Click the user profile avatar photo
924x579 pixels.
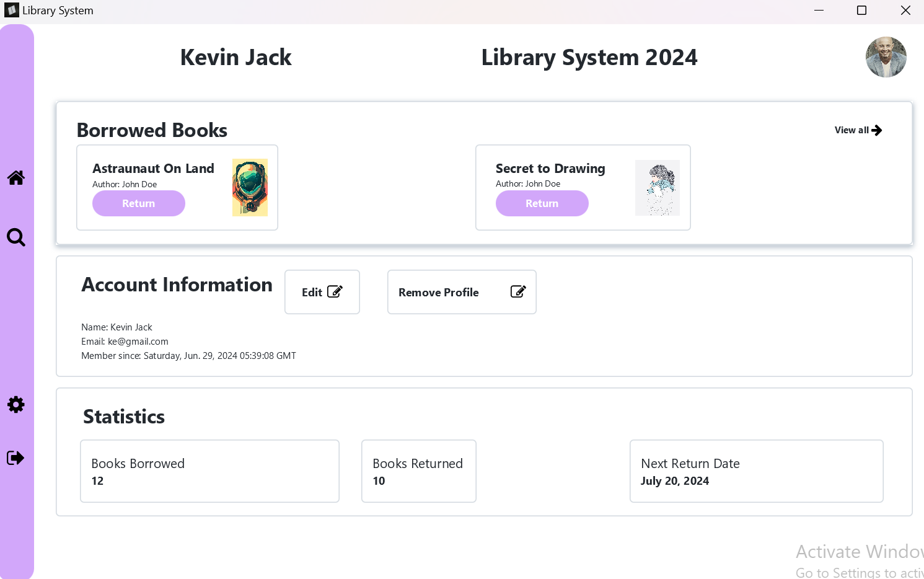(x=886, y=57)
